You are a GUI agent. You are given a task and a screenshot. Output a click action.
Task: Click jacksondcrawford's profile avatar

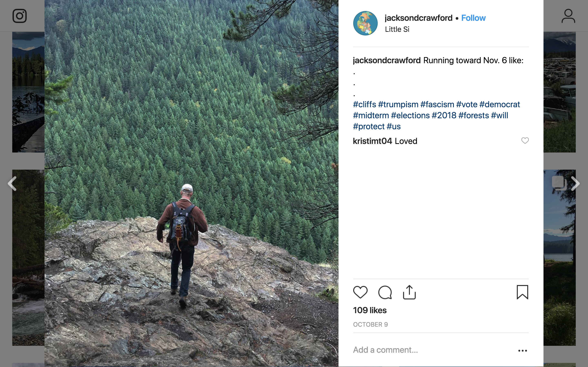tap(365, 23)
